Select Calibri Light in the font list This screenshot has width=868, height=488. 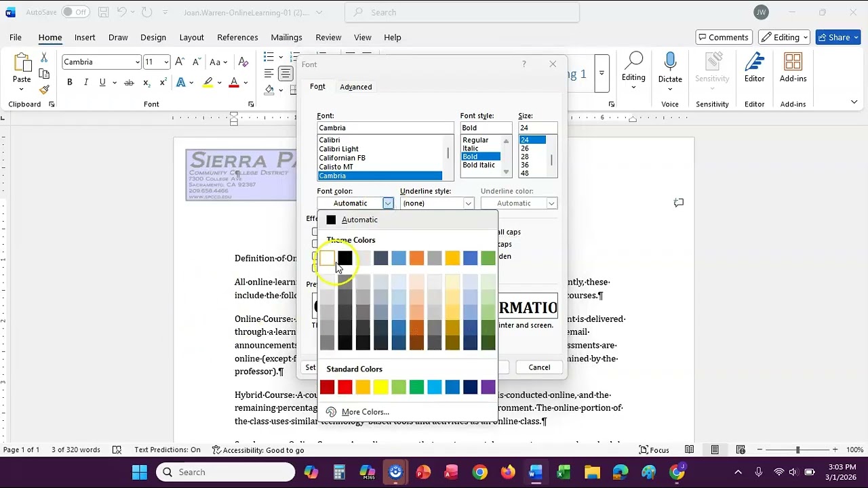click(338, 149)
